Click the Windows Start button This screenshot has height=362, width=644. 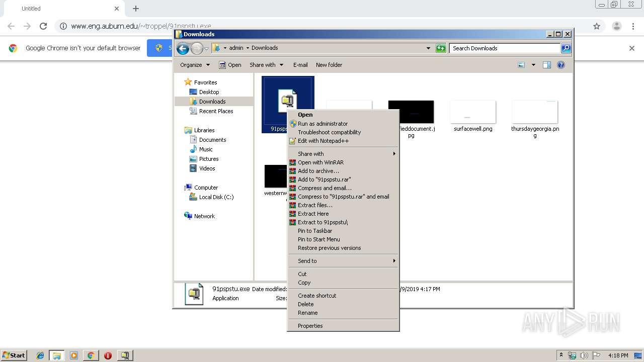(14, 355)
